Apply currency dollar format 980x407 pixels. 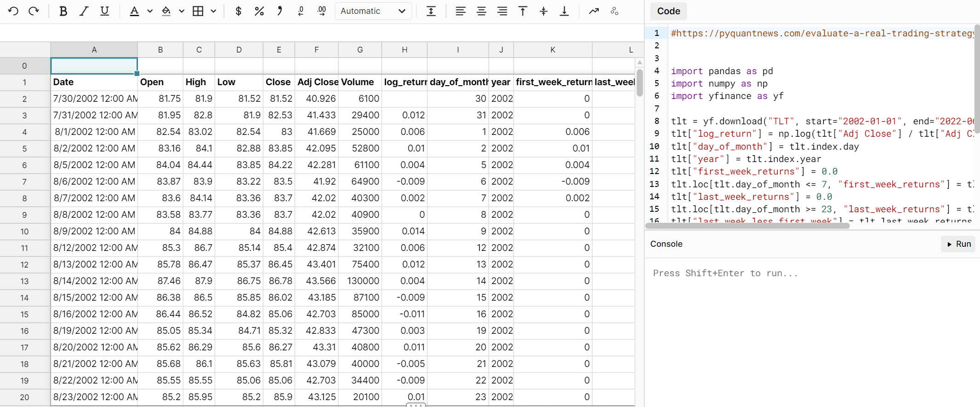tap(238, 11)
